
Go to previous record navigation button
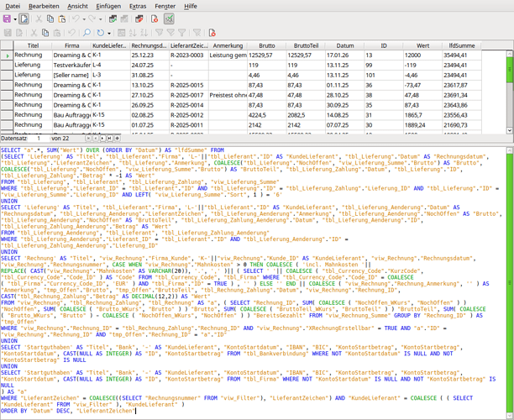pyautogui.click(x=96, y=139)
